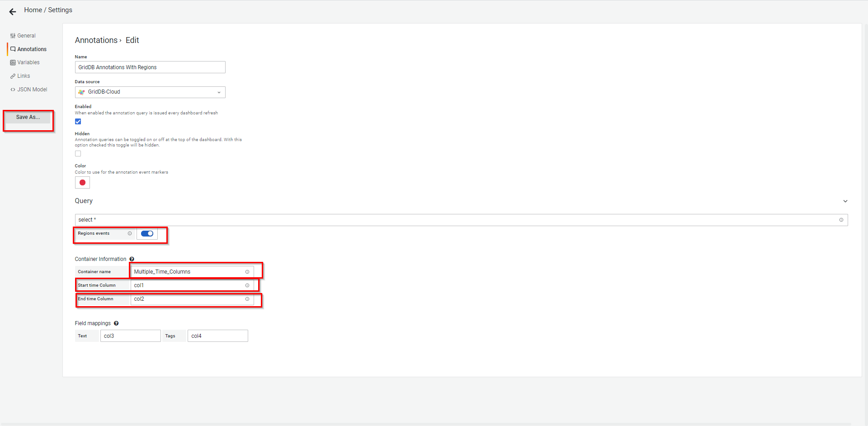
Task: Collapse the Query section chevron
Action: (845, 201)
